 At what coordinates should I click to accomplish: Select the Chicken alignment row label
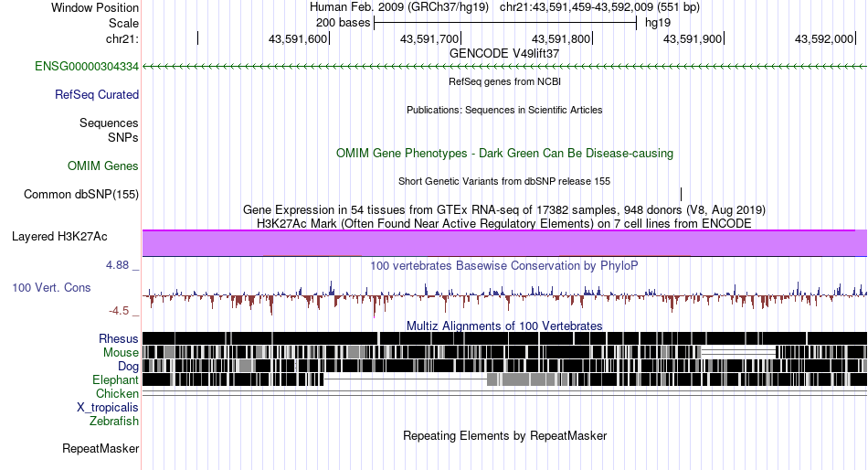(x=117, y=393)
